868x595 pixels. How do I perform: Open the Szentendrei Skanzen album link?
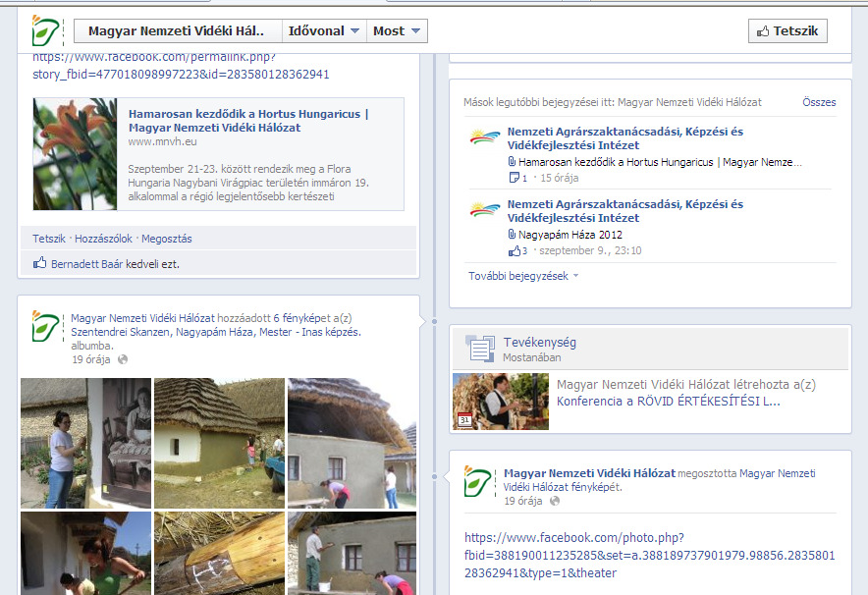(x=216, y=332)
